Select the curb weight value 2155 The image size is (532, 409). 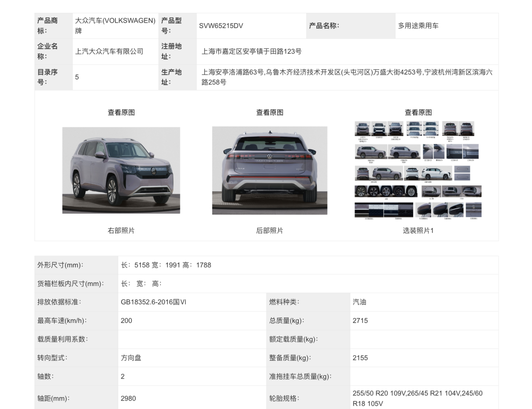click(x=360, y=358)
